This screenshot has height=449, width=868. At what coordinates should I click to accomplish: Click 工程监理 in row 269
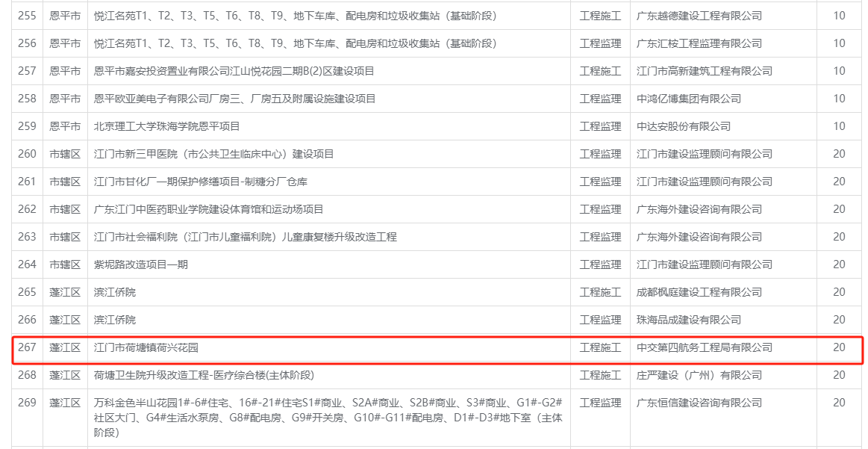coord(600,403)
